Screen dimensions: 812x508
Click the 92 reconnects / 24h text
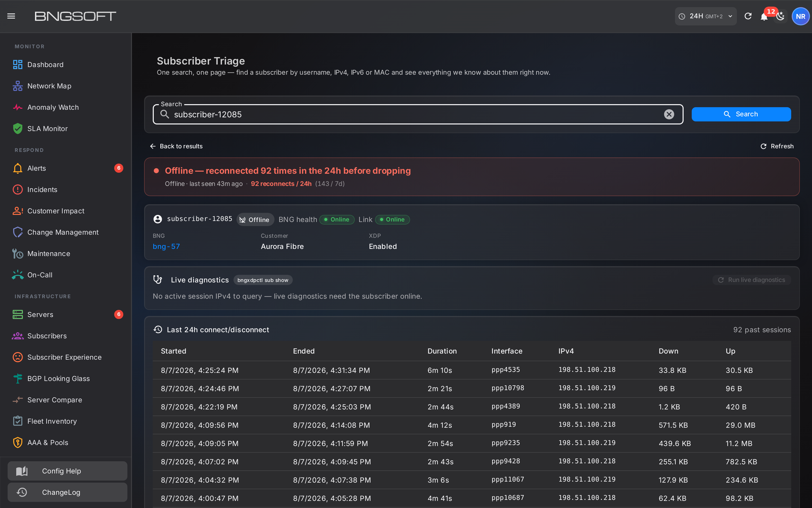[281, 184]
